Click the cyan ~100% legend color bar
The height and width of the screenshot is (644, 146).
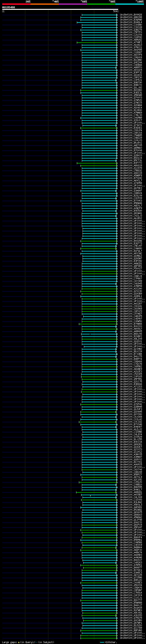pos(130,4)
